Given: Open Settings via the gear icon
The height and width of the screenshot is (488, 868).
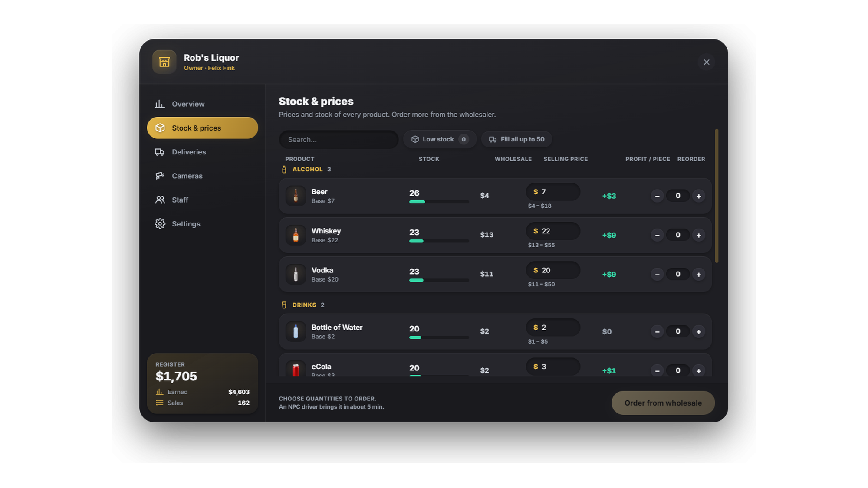Looking at the screenshot, I should (x=160, y=224).
